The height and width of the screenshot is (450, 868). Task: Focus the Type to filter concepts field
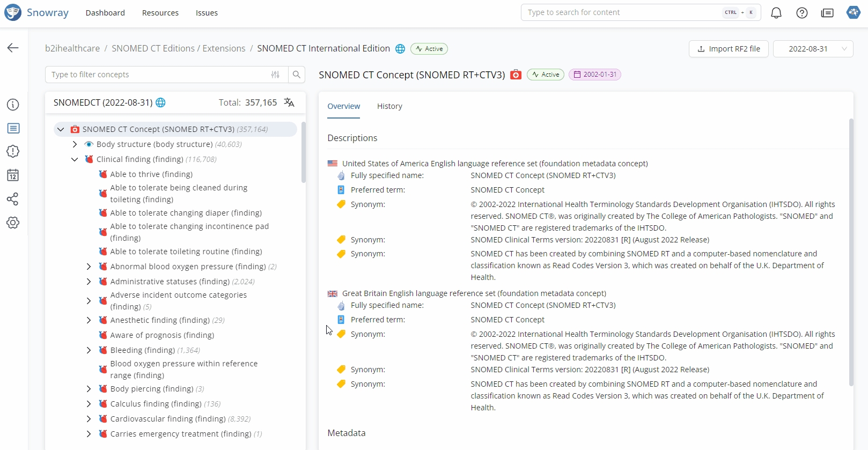tap(158, 75)
